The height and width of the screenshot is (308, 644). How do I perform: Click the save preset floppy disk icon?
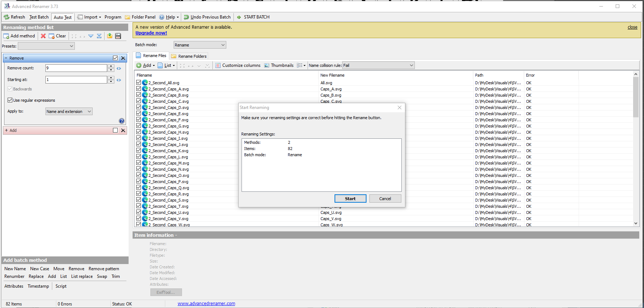[118, 36]
